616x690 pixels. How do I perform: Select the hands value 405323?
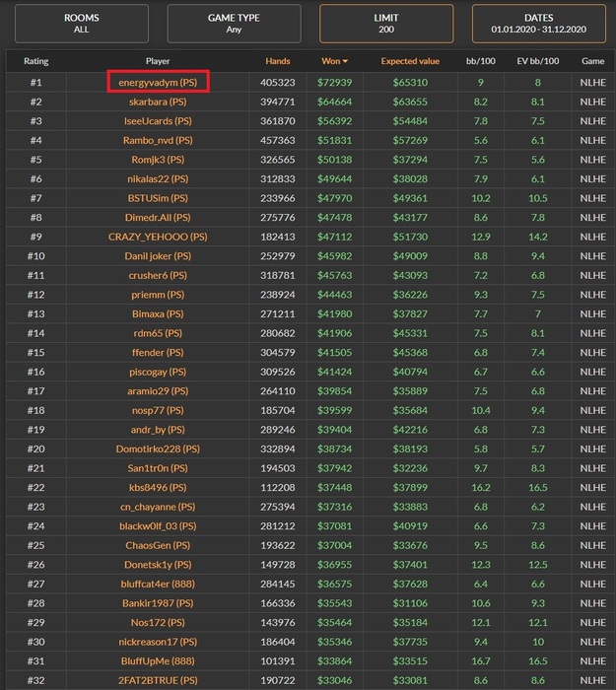278,82
